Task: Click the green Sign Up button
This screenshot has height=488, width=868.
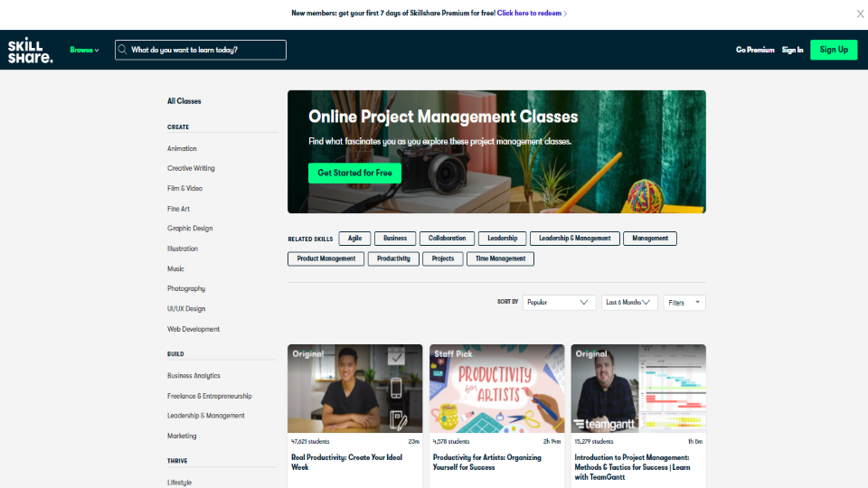Action: [834, 50]
